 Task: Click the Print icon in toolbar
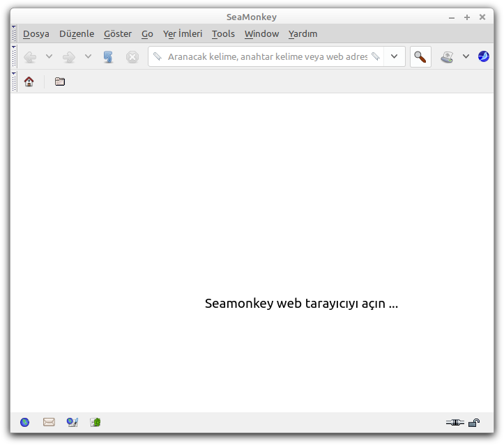[447, 57]
